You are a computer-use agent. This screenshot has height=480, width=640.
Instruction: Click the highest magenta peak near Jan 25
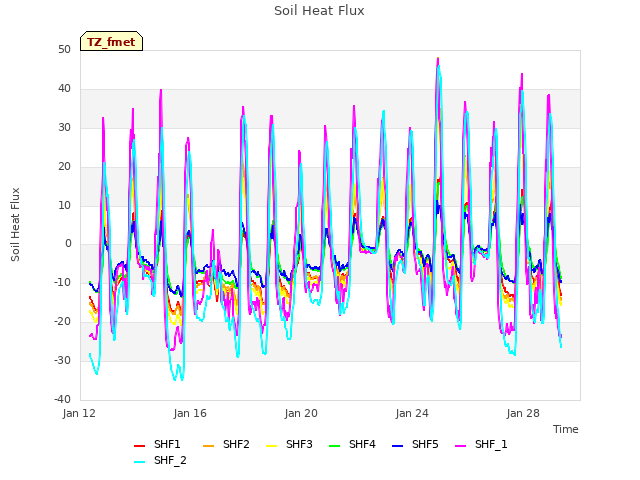click(x=438, y=59)
